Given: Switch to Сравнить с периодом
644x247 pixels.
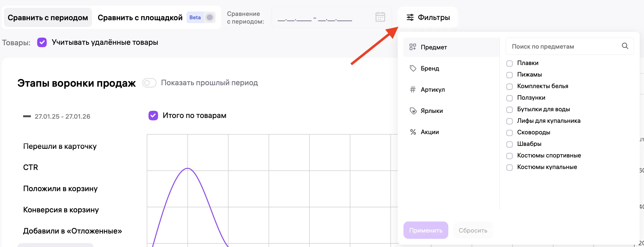Looking at the screenshot, I should click(x=48, y=17).
